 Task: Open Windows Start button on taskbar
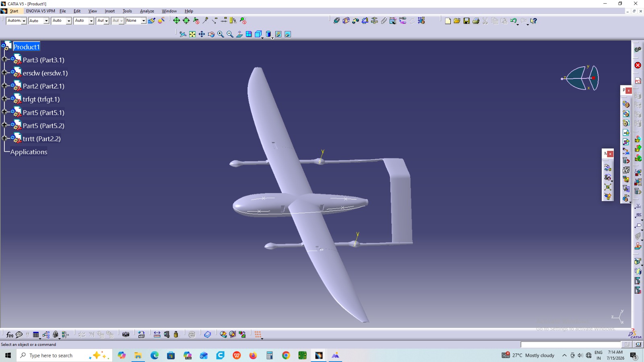[8, 355]
